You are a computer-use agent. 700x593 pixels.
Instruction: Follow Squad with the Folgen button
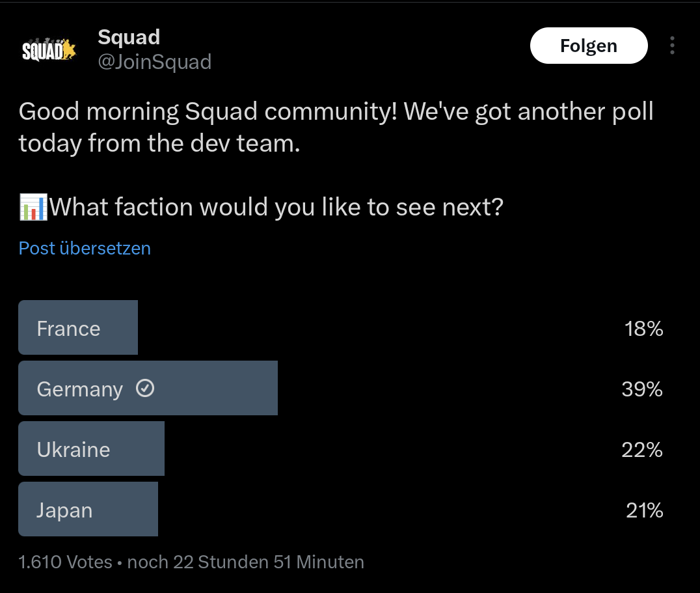coord(588,46)
